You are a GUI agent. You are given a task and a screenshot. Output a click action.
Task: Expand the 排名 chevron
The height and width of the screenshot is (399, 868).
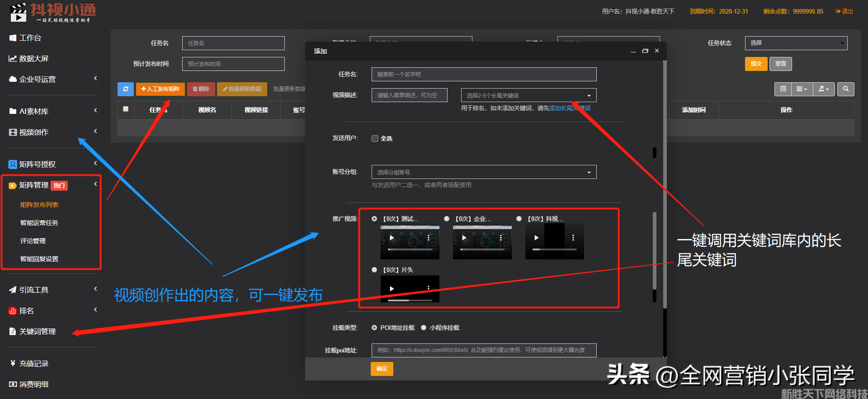tap(95, 310)
